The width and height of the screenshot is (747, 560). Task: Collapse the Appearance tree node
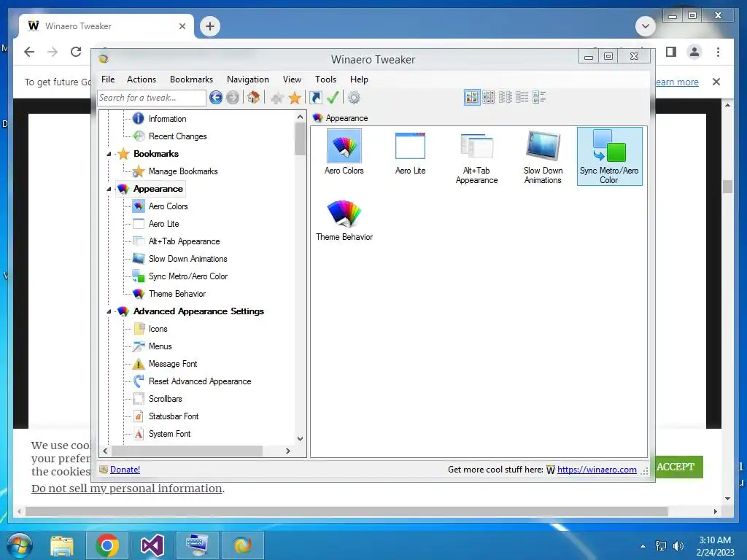click(x=109, y=189)
